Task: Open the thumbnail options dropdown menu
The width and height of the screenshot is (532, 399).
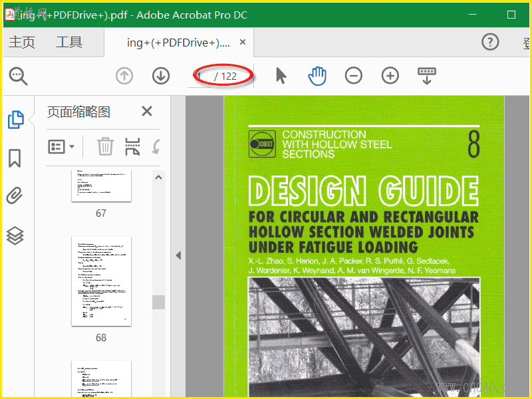Action: point(61,146)
